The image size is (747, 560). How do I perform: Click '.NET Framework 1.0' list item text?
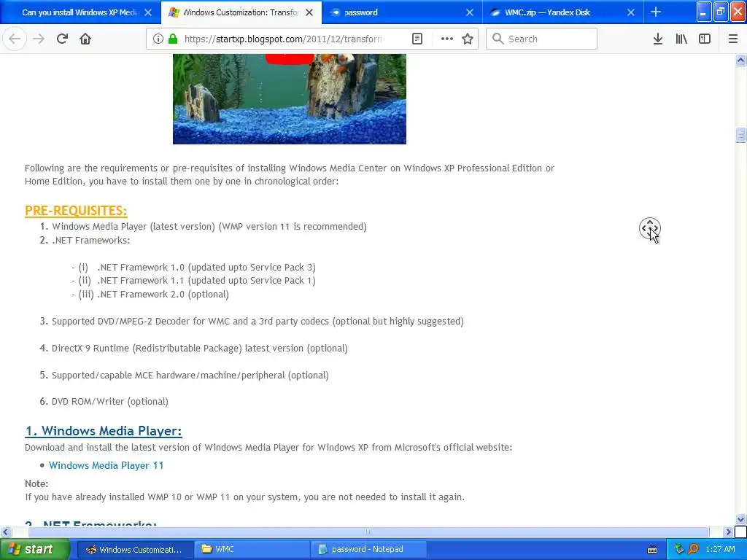(x=206, y=267)
